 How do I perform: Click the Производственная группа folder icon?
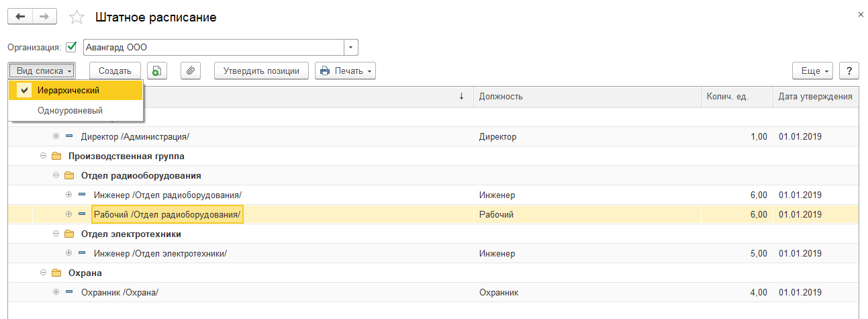point(56,156)
